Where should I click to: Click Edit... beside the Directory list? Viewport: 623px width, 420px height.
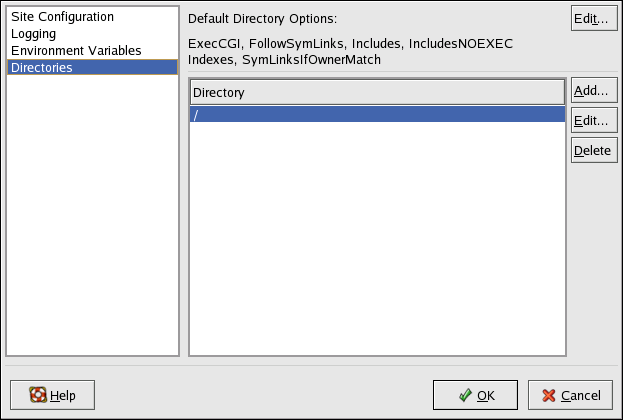click(x=593, y=121)
